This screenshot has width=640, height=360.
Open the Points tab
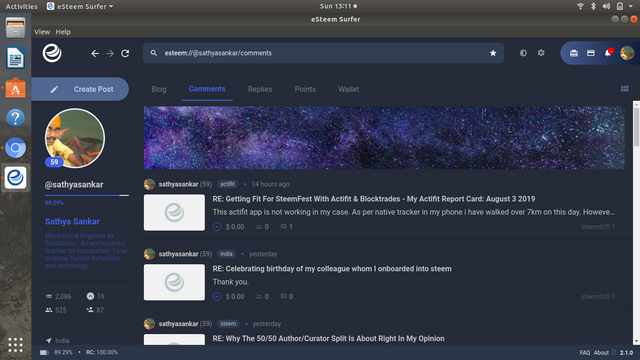pos(305,89)
